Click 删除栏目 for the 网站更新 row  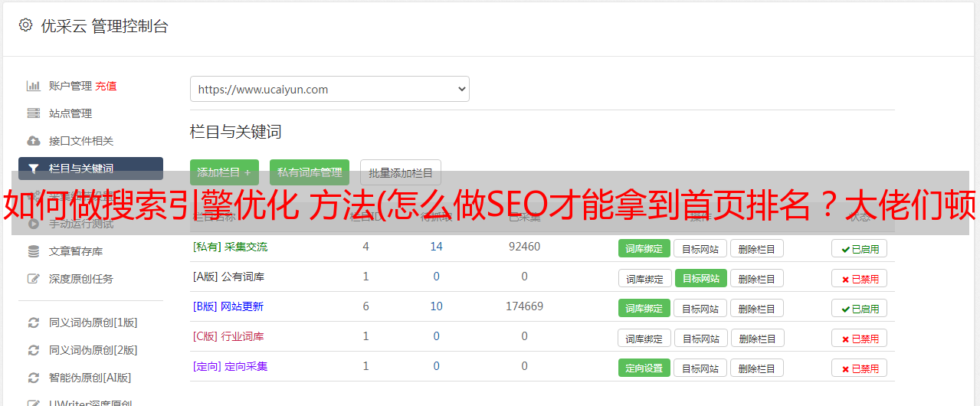756,308
